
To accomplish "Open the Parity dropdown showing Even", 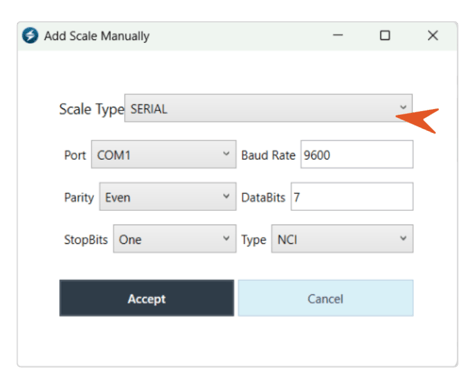I will 168,197.
